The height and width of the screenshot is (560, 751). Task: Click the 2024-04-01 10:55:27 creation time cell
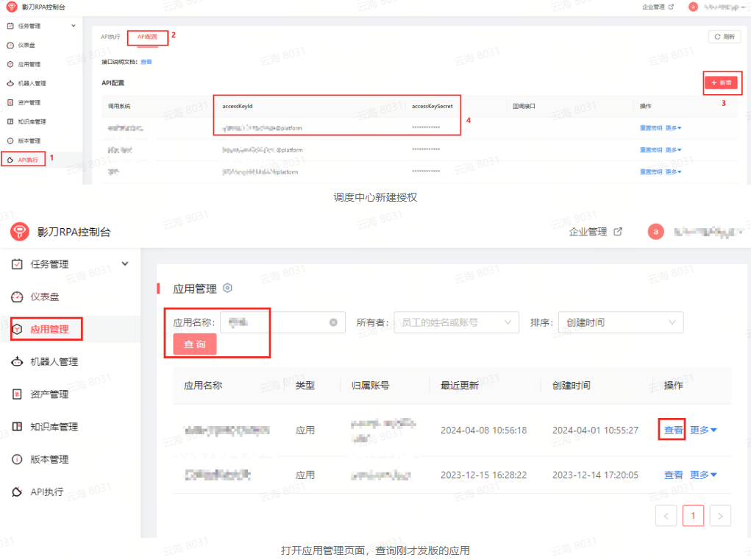coord(595,430)
